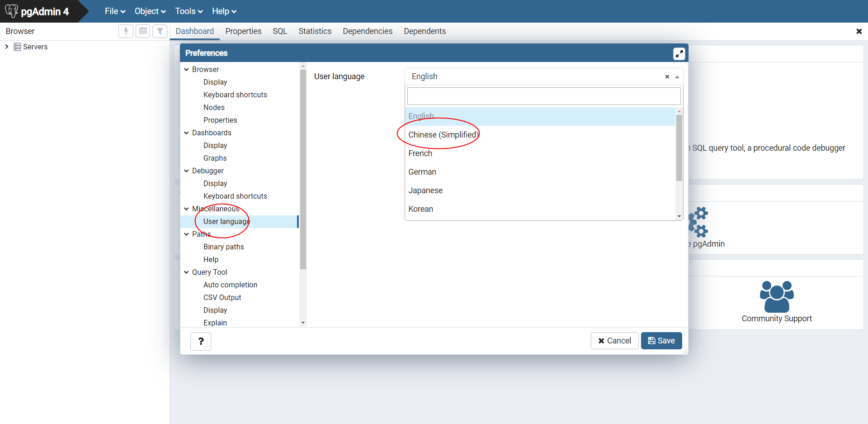Close the dashboard panel with the X
This screenshot has height=424, width=868.
tap(859, 31)
